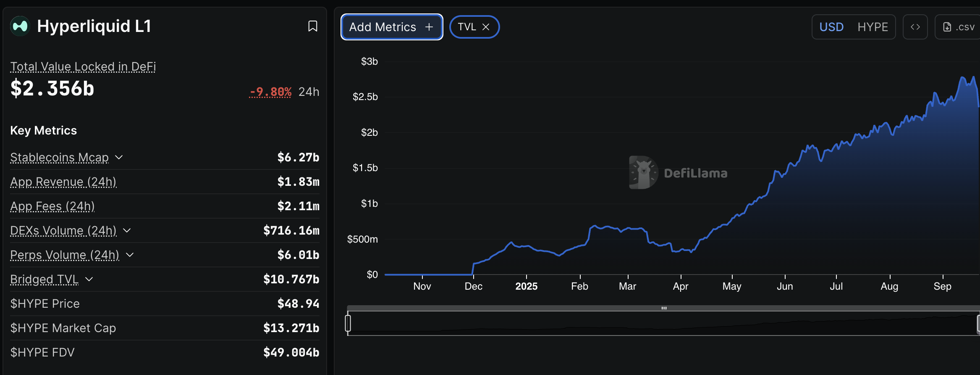Bookmark the Hyperliquid L1 chain
Image resolution: width=980 pixels, height=375 pixels.
312,26
